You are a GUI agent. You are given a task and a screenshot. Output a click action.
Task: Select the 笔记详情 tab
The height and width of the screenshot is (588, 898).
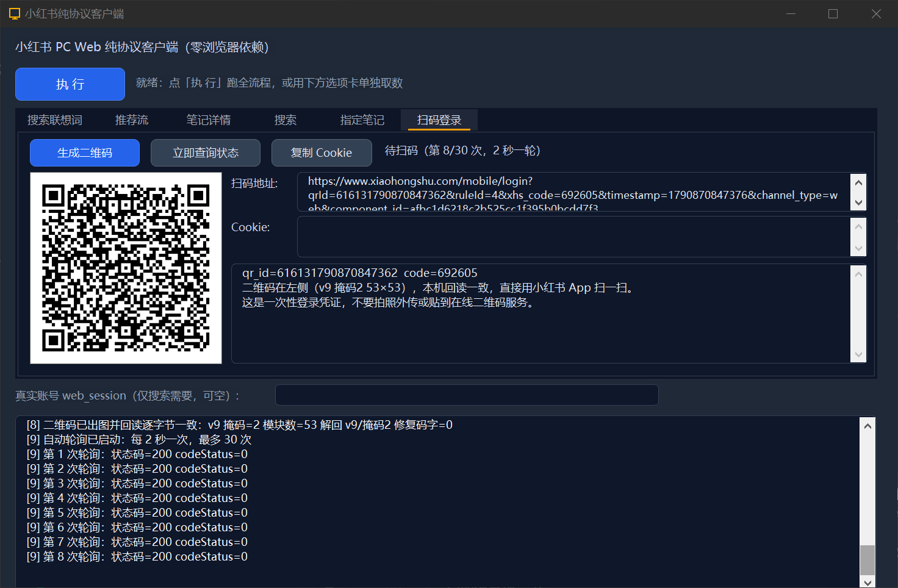click(209, 120)
